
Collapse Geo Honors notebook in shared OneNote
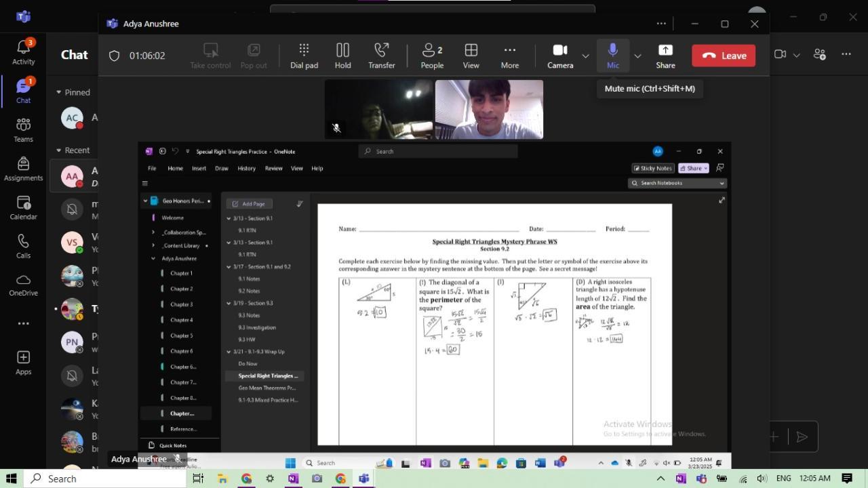coord(145,201)
